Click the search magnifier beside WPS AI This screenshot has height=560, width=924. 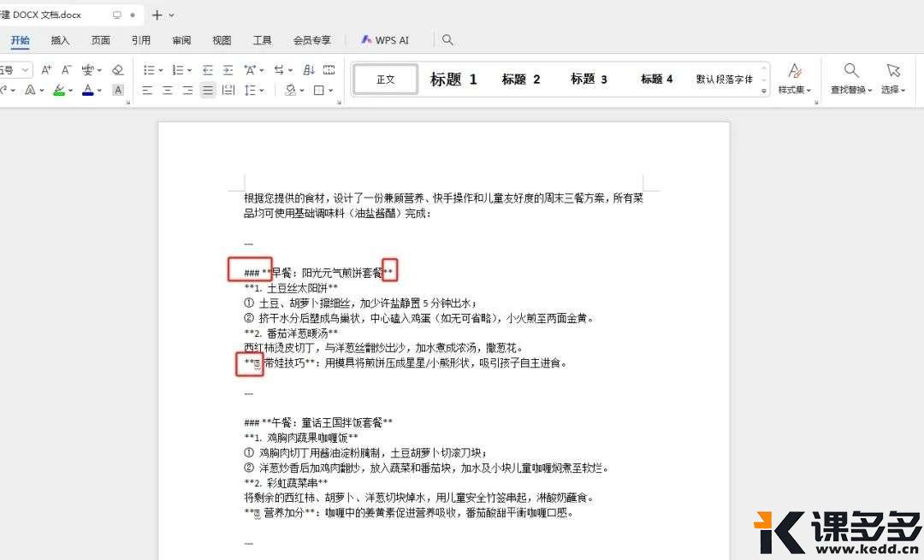pyautogui.click(x=447, y=40)
